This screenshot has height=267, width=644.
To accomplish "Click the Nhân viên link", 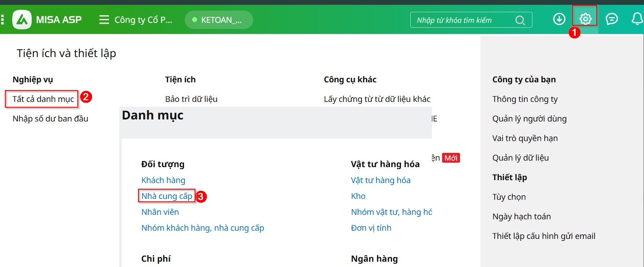I will click(160, 212).
